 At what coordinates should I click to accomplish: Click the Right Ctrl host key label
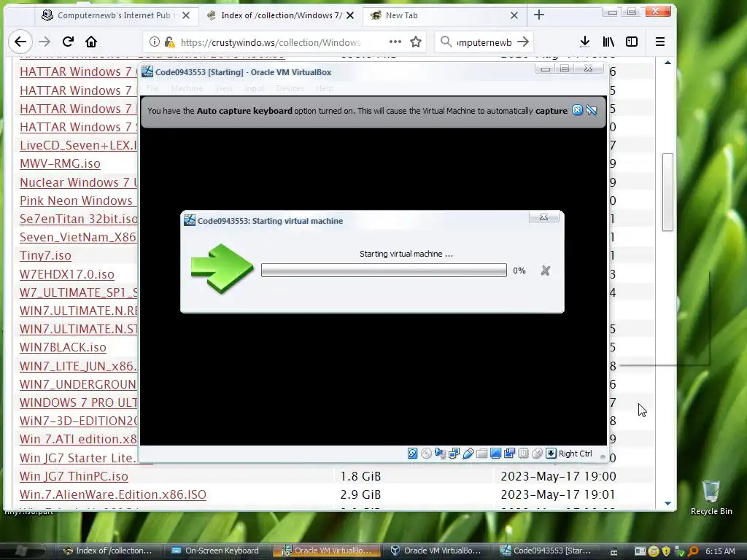coord(575,454)
